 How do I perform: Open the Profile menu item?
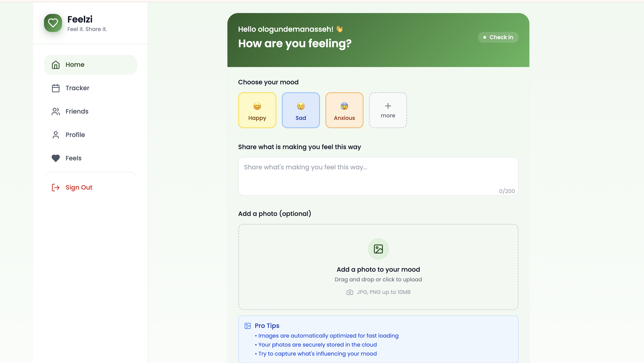pyautogui.click(x=75, y=135)
